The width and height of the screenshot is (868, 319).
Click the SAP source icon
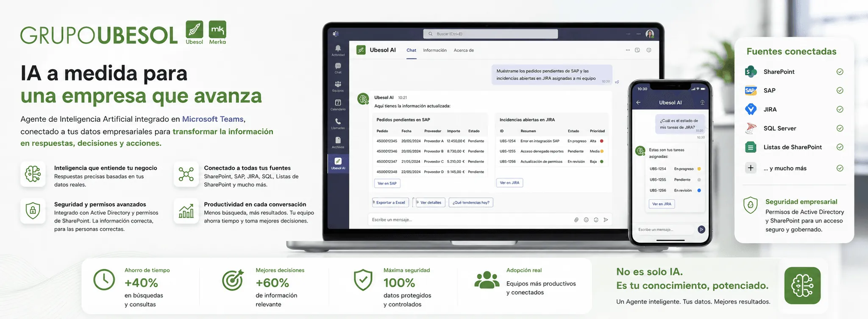[751, 90]
